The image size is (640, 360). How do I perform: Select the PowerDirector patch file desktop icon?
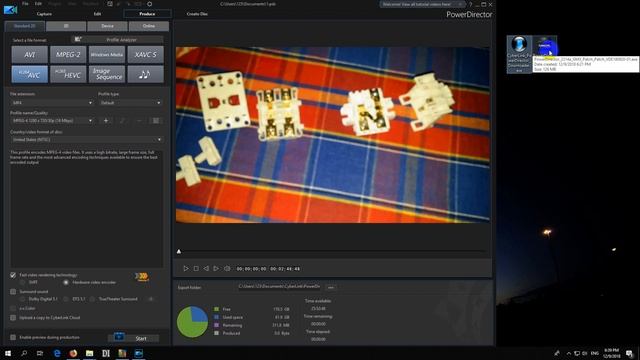[x=544, y=46]
